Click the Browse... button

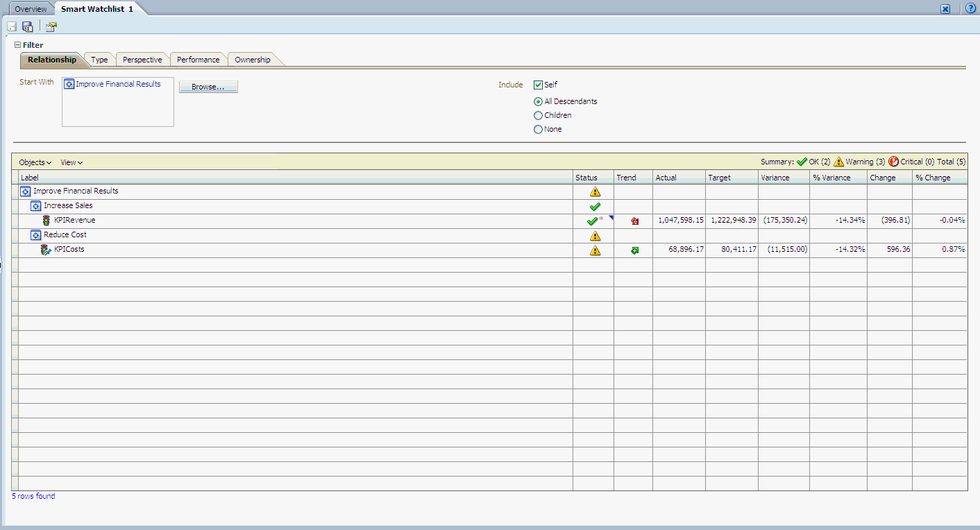208,87
